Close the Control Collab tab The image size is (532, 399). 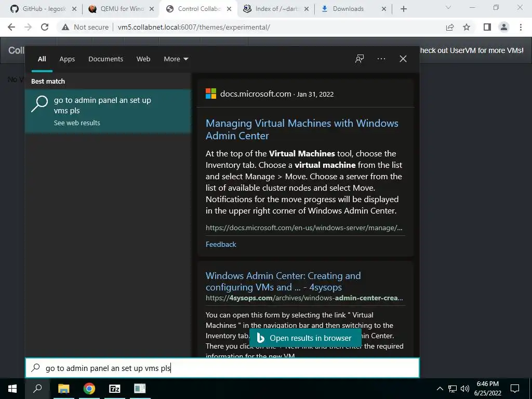click(229, 9)
